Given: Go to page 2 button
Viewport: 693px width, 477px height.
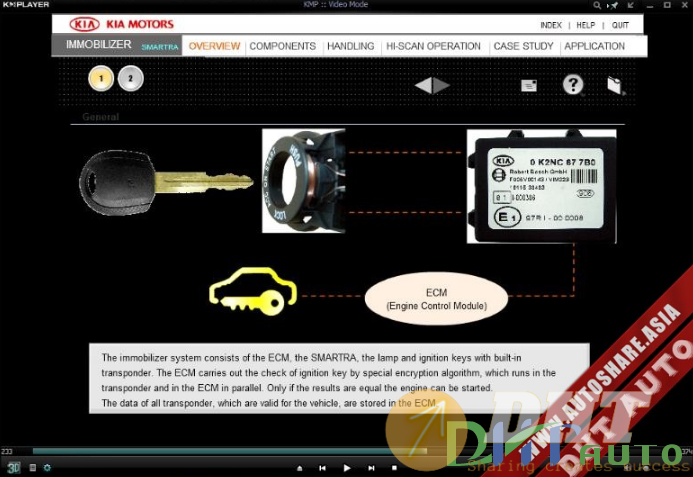Looking at the screenshot, I should click(130, 79).
